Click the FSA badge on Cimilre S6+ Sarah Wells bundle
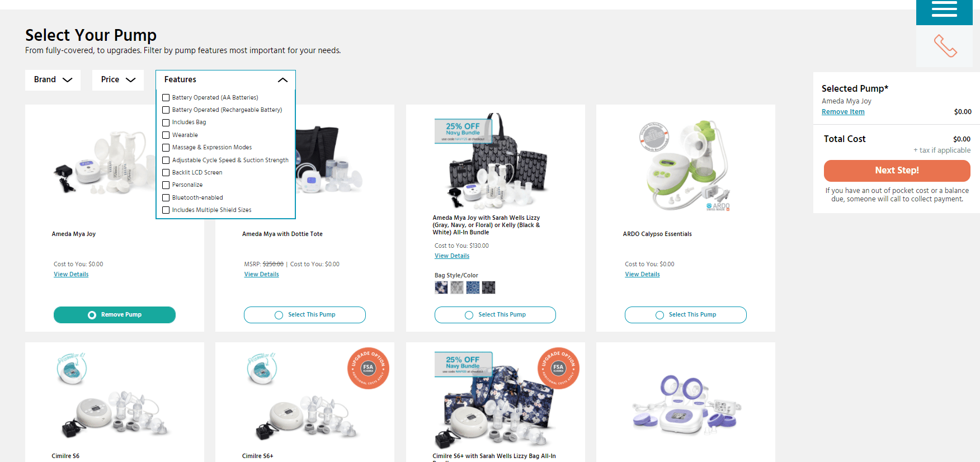This screenshot has height=462, width=980. (558, 368)
